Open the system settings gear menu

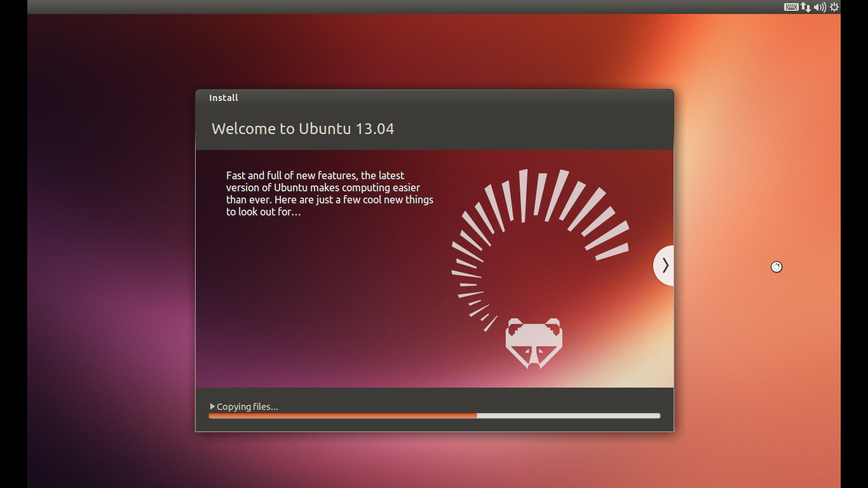(x=834, y=7)
